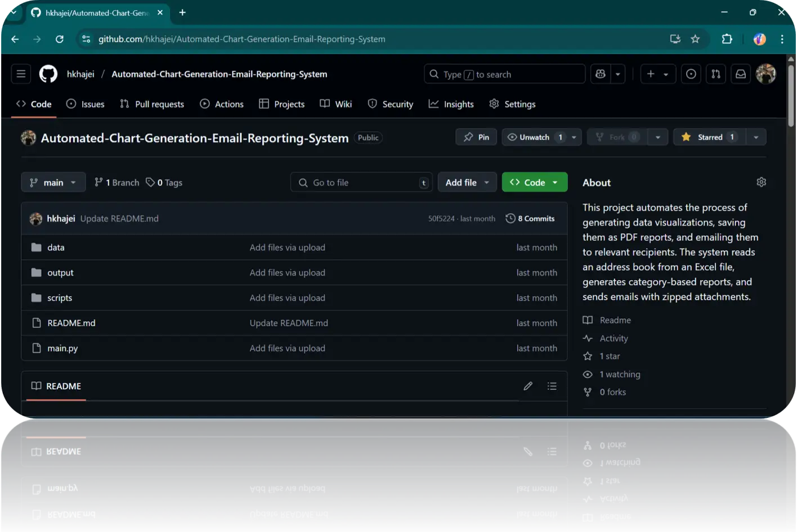The width and height of the screenshot is (797, 532).
Task: Open the scripts folder
Action: pos(59,297)
